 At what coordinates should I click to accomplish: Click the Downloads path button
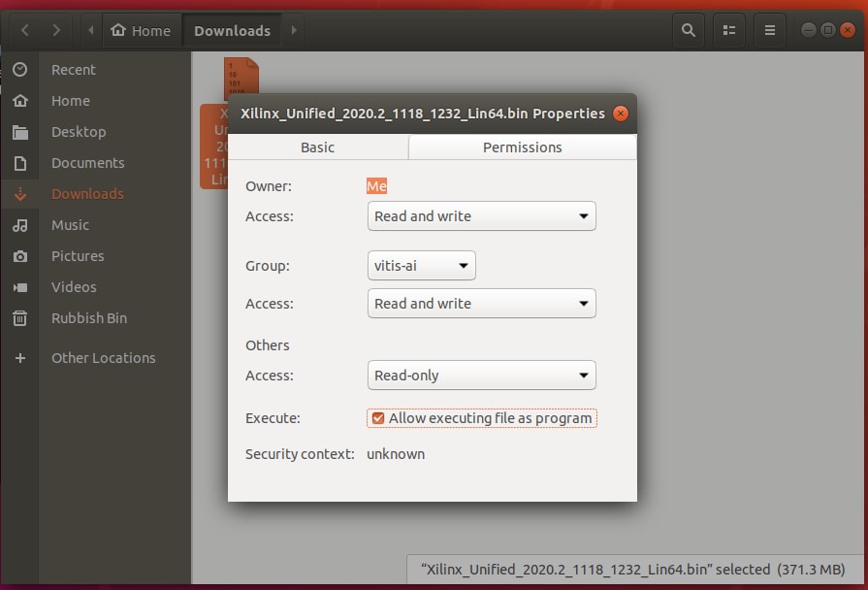point(232,30)
